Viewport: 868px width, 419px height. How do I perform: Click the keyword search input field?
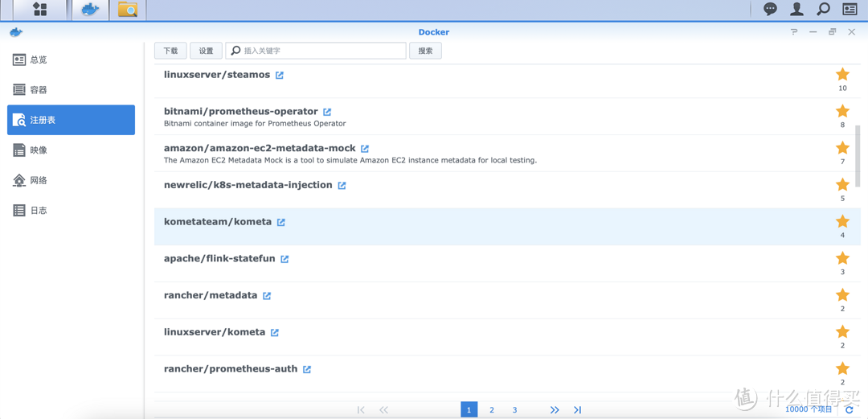[x=321, y=51]
